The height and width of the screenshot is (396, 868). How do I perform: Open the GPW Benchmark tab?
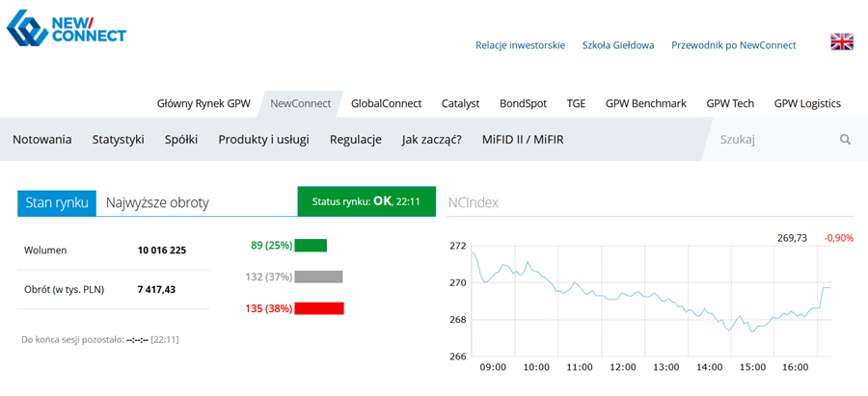tap(645, 103)
